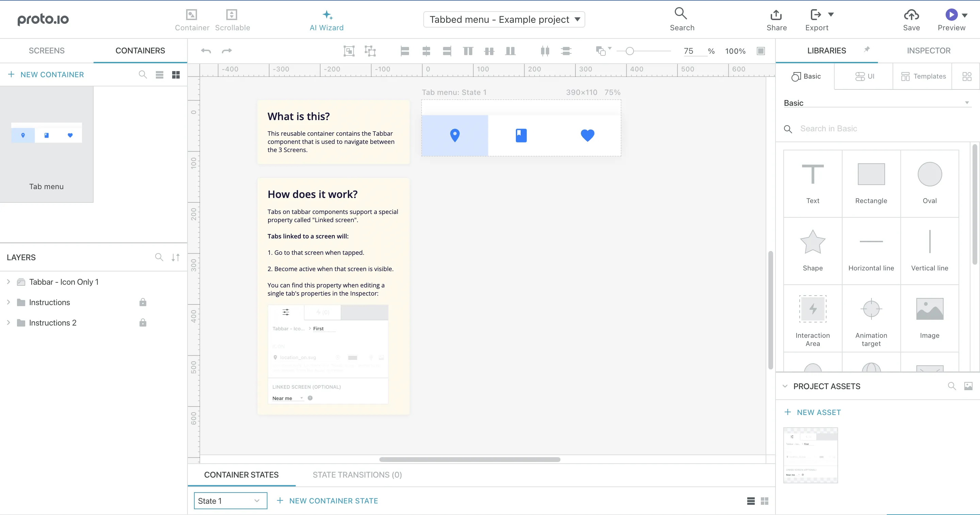This screenshot has width=980, height=515.
Task: Add a new container state
Action: (x=328, y=501)
